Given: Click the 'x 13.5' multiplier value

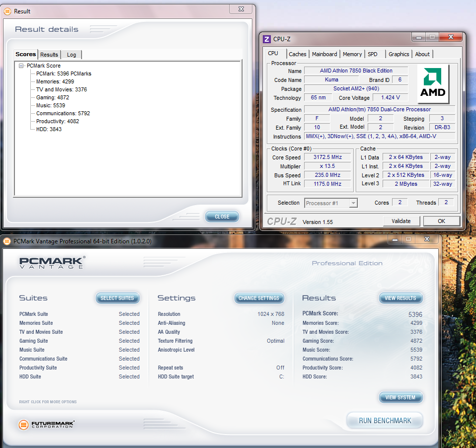Looking at the screenshot, I should [327, 166].
